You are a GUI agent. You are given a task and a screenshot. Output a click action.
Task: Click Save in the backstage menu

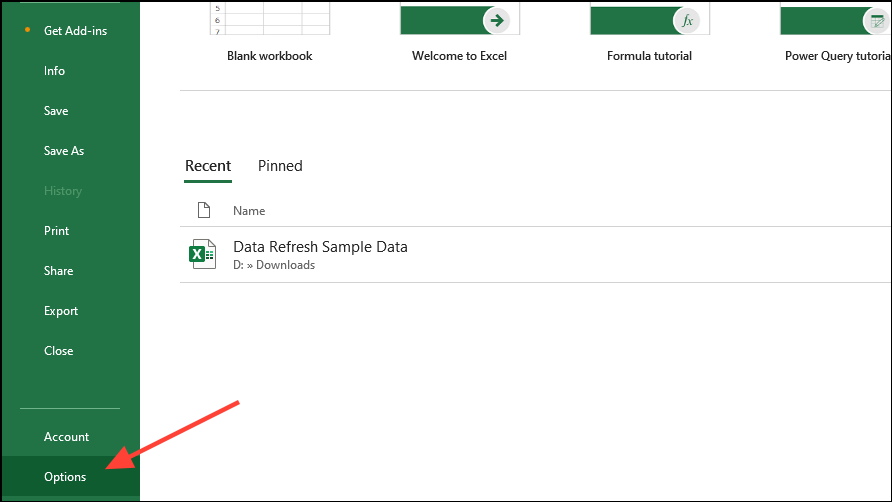click(x=56, y=110)
